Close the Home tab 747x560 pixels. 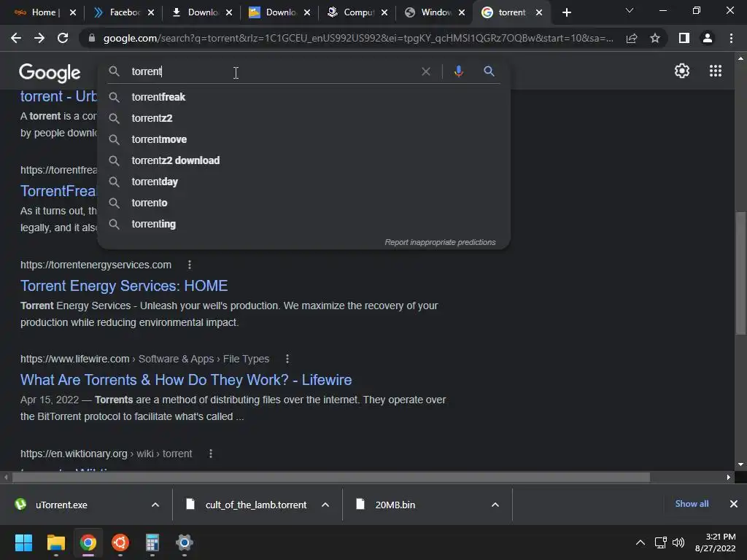72,12
